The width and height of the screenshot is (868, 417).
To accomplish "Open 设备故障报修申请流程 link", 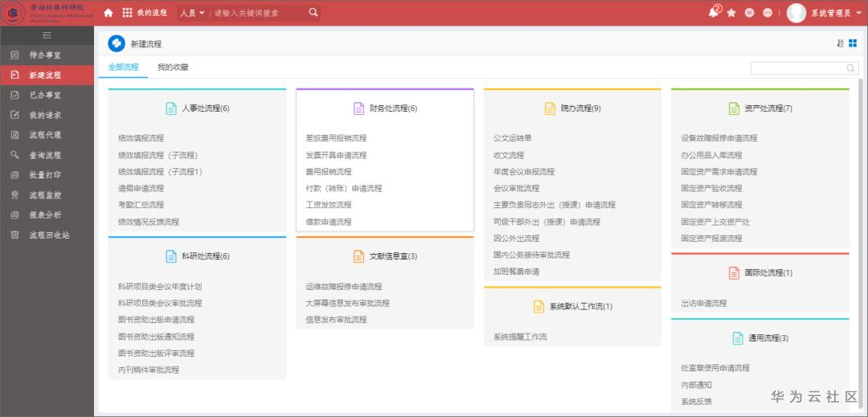I will [x=719, y=138].
